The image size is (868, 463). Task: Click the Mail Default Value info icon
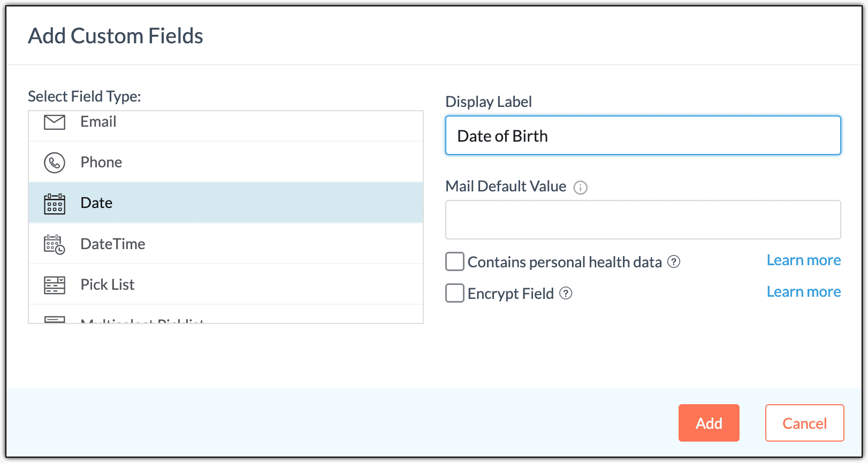pyautogui.click(x=581, y=188)
